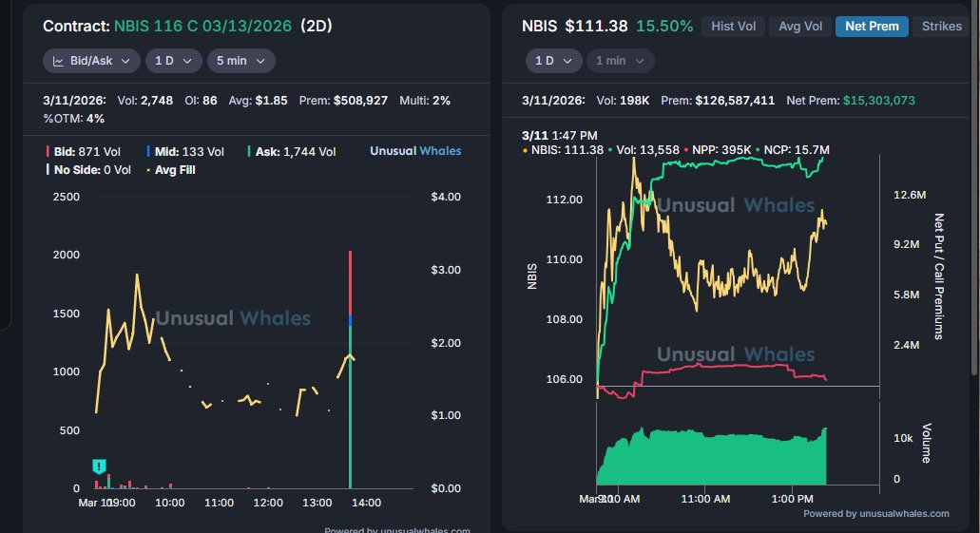The height and width of the screenshot is (533, 980).
Task: Toggle the No Side 0 Vol legend entry
Action: pos(88,170)
